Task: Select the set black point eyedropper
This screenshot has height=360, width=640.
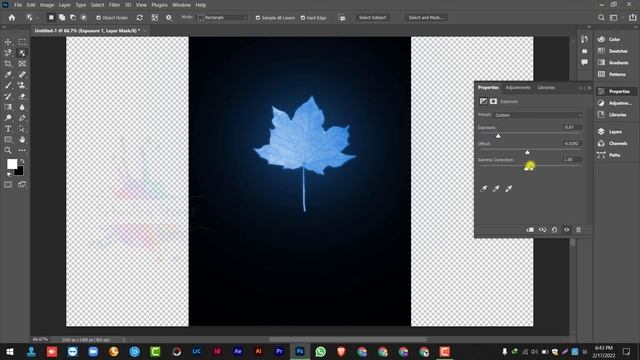Action: point(484,189)
